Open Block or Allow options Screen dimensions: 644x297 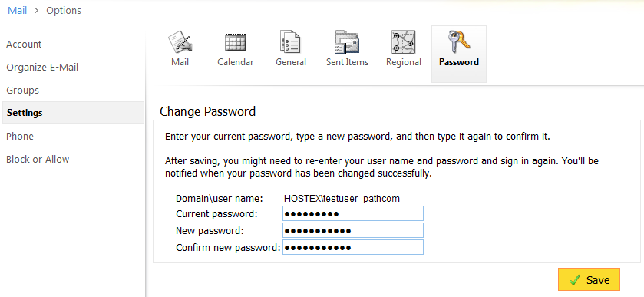coord(38,159)
